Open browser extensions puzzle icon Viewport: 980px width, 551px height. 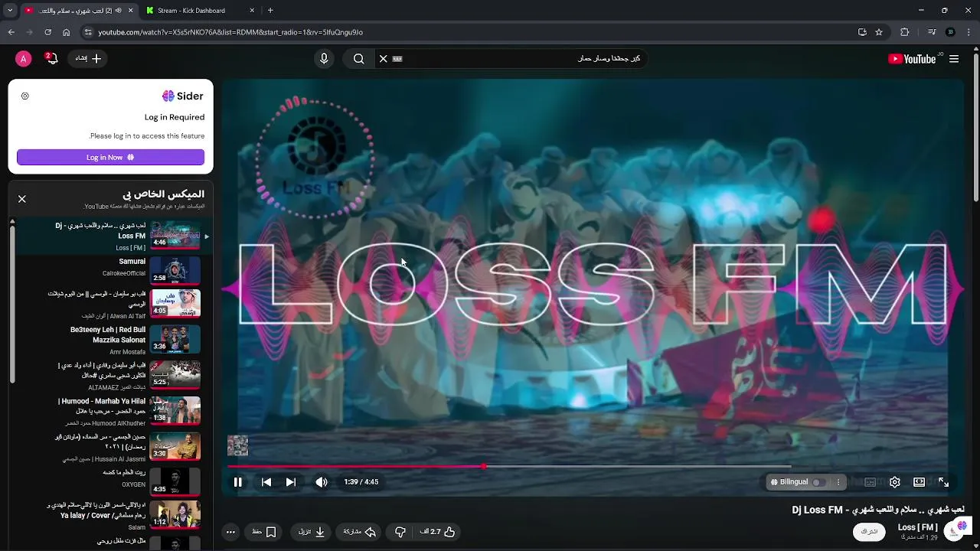click(x=905, y=32)
